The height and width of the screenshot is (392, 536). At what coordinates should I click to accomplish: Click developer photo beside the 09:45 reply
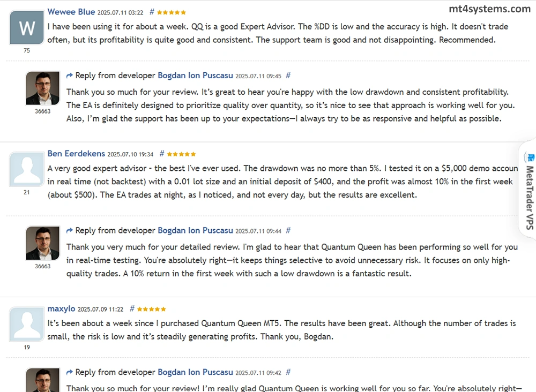click(43, 88)
